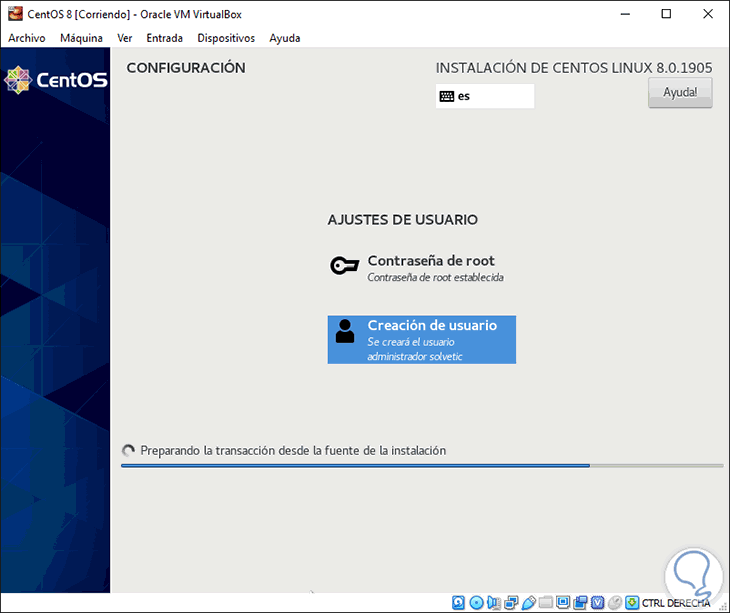Click 'administrador solvetic' subtitle text
The image size is (730, 613).
(x=414, y=357)
